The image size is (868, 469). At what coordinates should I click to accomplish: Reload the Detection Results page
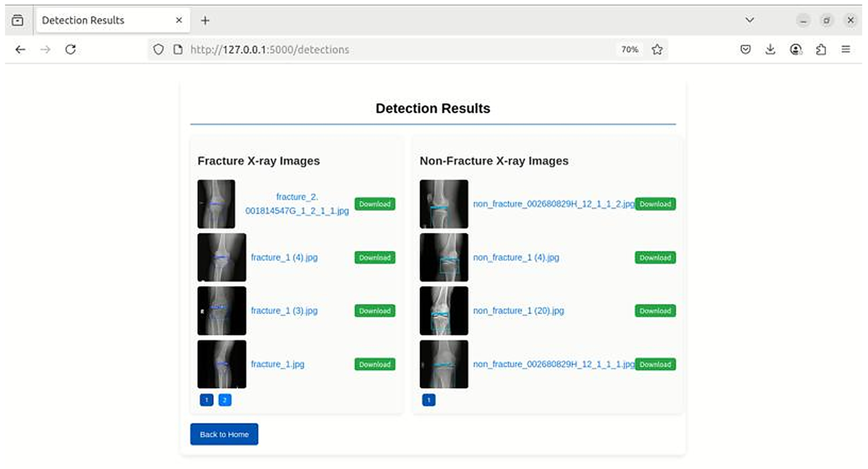70,49
